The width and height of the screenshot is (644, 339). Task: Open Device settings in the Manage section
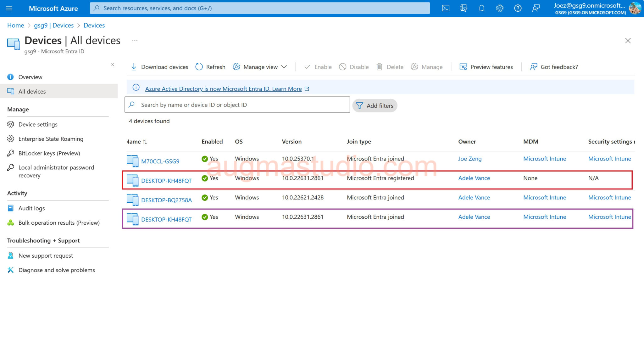[37, 124]
